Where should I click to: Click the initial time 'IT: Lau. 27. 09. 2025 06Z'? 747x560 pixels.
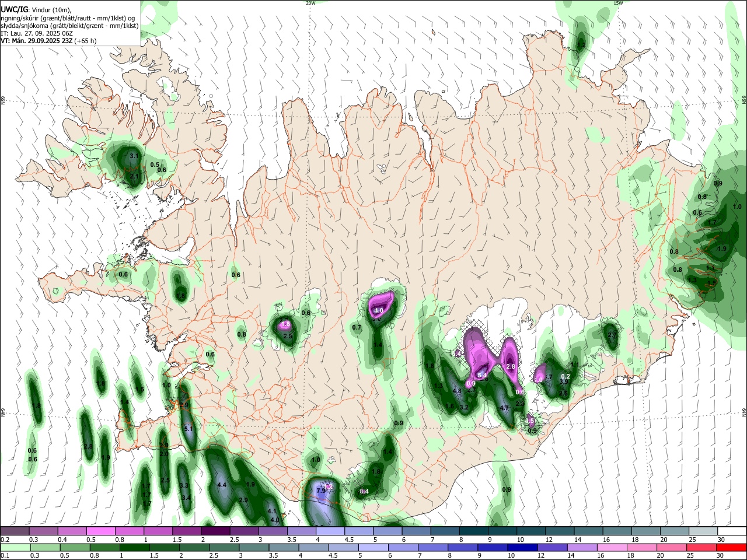pos(36,33)
